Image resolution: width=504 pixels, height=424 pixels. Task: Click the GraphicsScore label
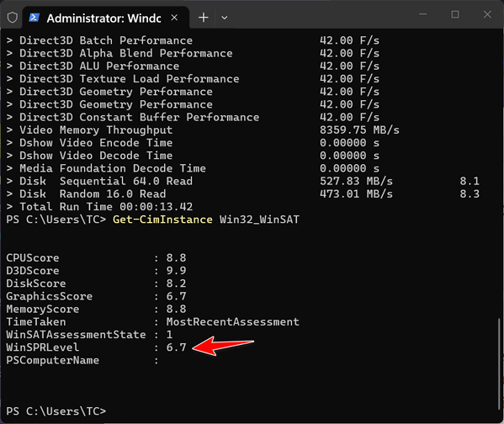[x=49, y=296]
